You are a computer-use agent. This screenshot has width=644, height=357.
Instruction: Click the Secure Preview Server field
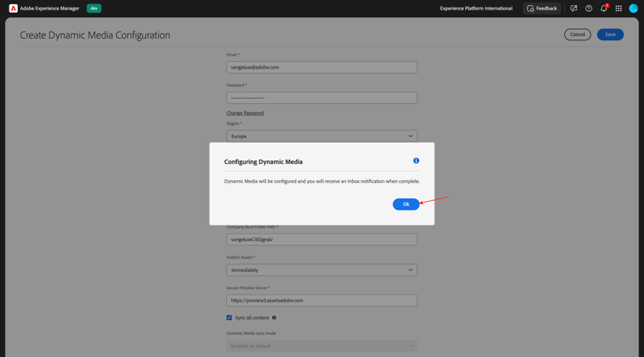(322, 300)
